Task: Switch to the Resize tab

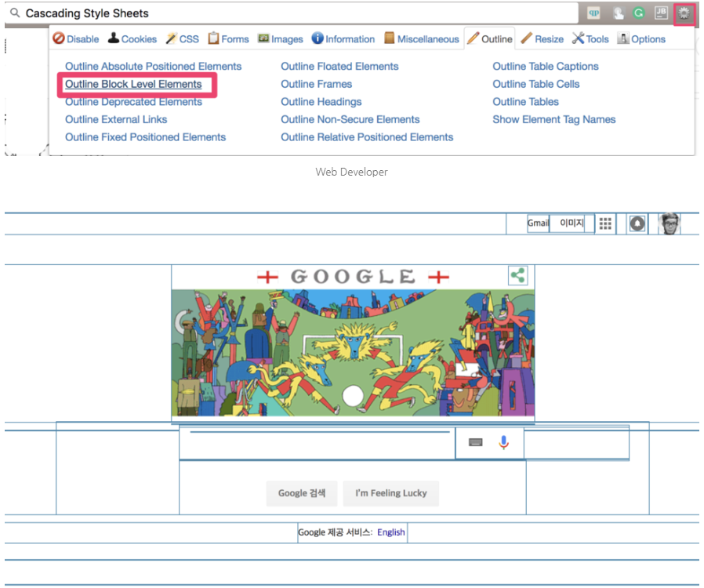Action: click(x=543, y=39)
